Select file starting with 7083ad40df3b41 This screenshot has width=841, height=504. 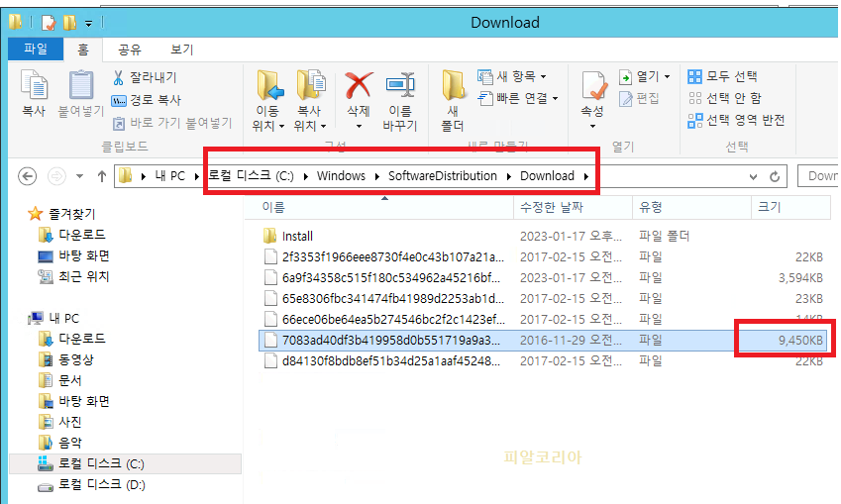tap(544, 340)
